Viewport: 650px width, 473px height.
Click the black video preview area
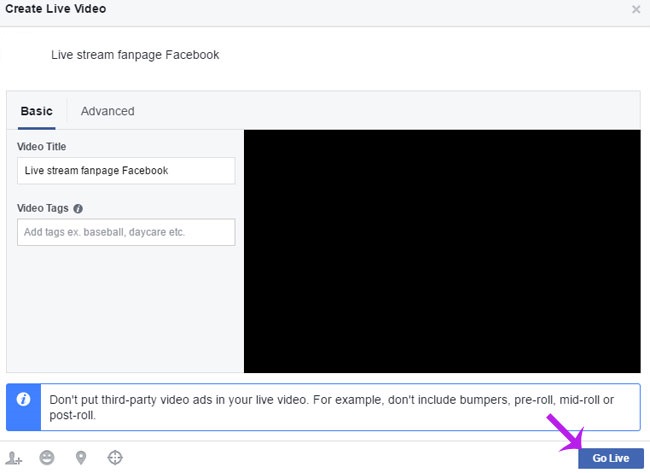(x=442, y=251)
